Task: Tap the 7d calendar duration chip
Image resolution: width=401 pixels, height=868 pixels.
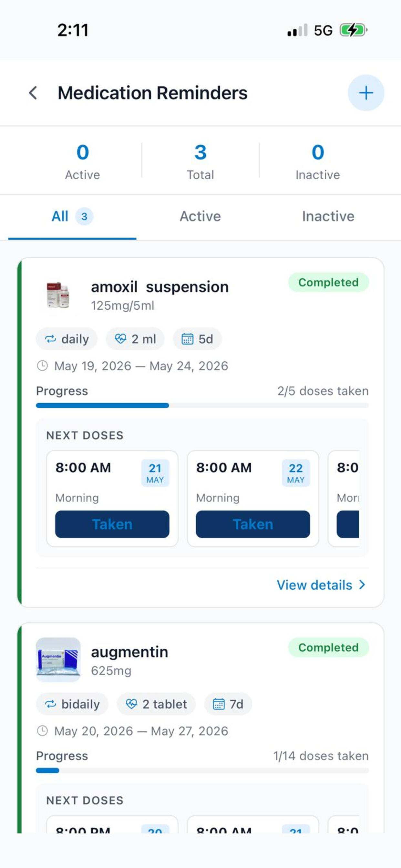Action: (228, 704)
